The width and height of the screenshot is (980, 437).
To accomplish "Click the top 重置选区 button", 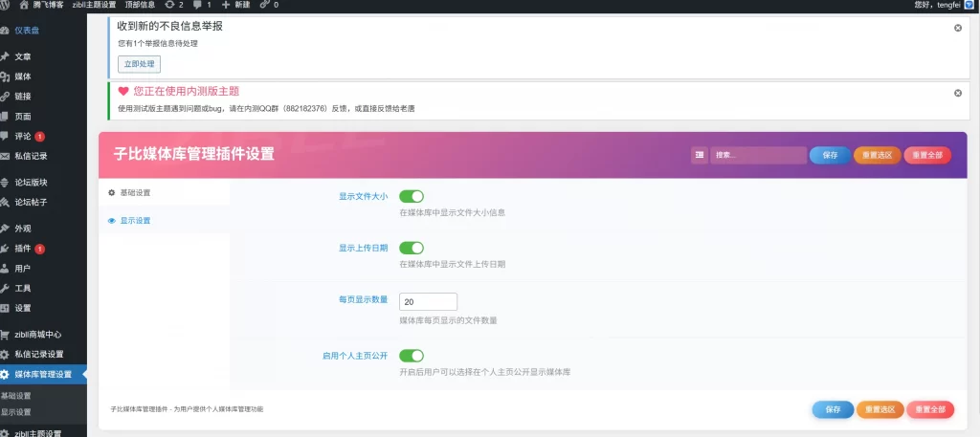I will (878, 156).
